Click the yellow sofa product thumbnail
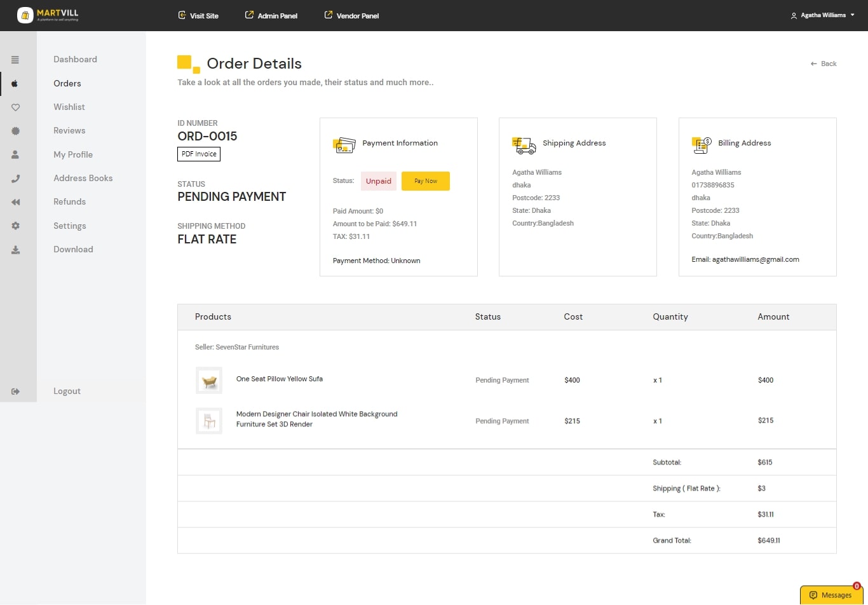This screenshot has height=605, width=868. point(209,381)
